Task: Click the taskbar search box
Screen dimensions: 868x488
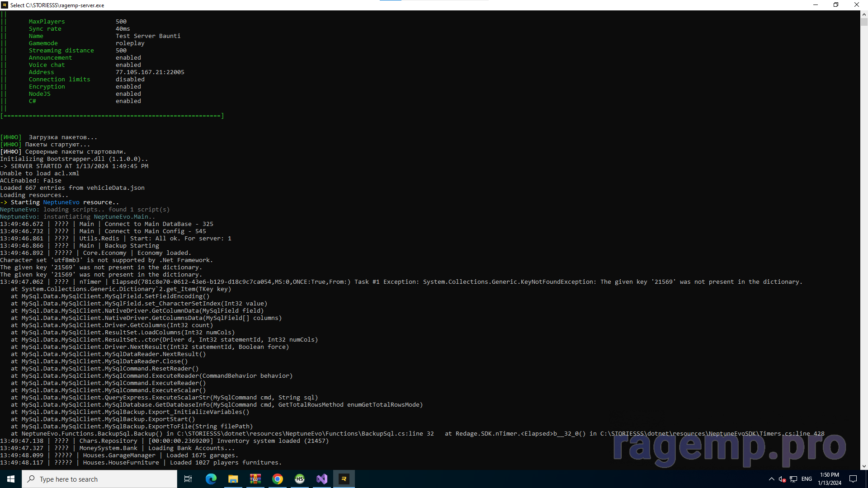Action: pos(99,479)
